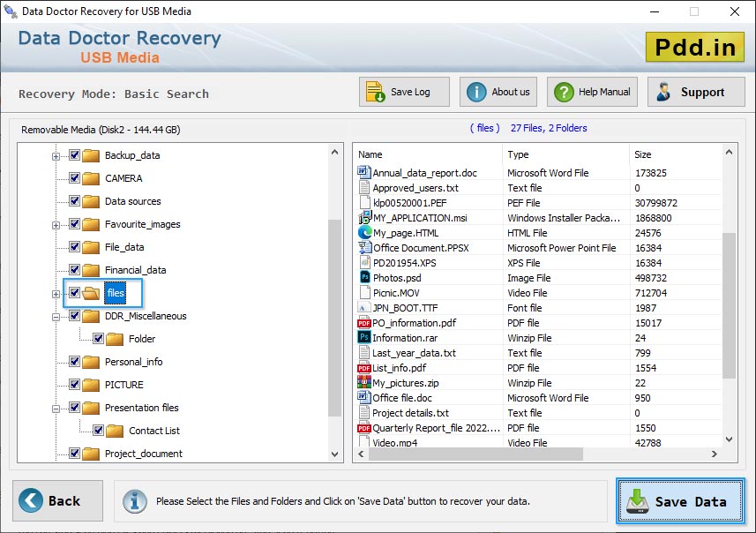The image size is (756, 533).
Task: Click the Contact List folder icon
Action: point(115,431)
